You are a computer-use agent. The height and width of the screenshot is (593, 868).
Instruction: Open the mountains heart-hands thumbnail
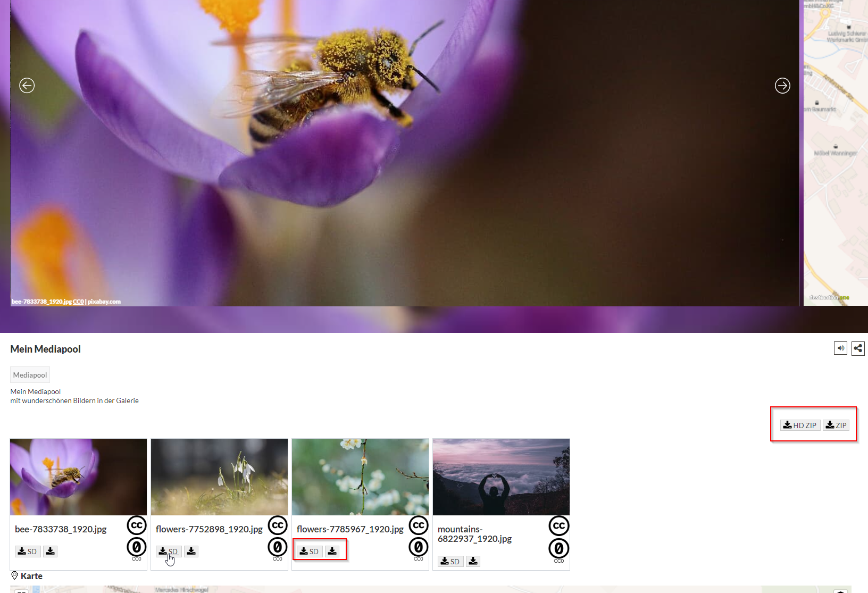(501, 477)
